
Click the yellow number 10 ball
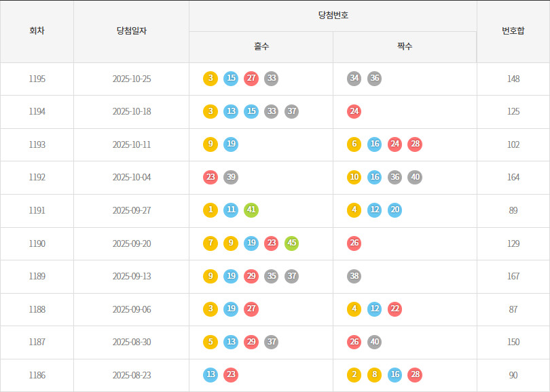(354, 177)
